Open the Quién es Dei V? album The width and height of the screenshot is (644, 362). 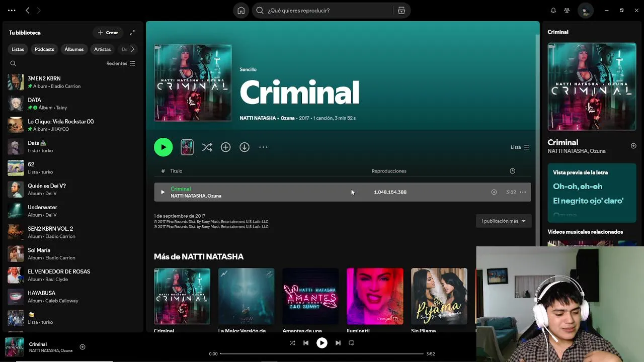(x=73, y=190)
